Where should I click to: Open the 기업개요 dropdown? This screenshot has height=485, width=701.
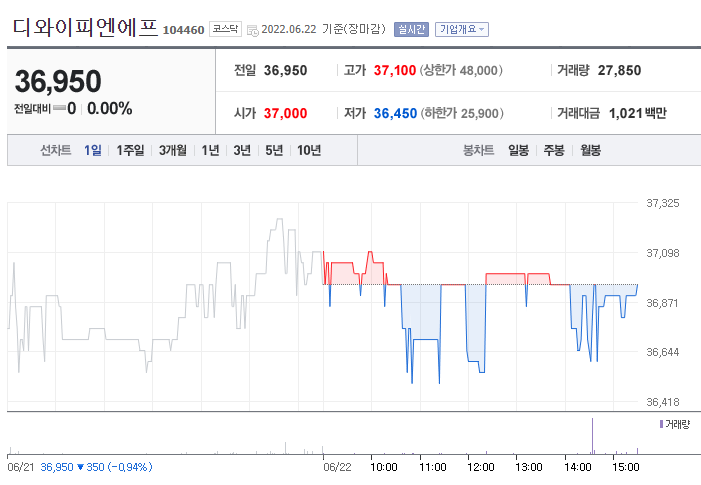pos(462,30)
